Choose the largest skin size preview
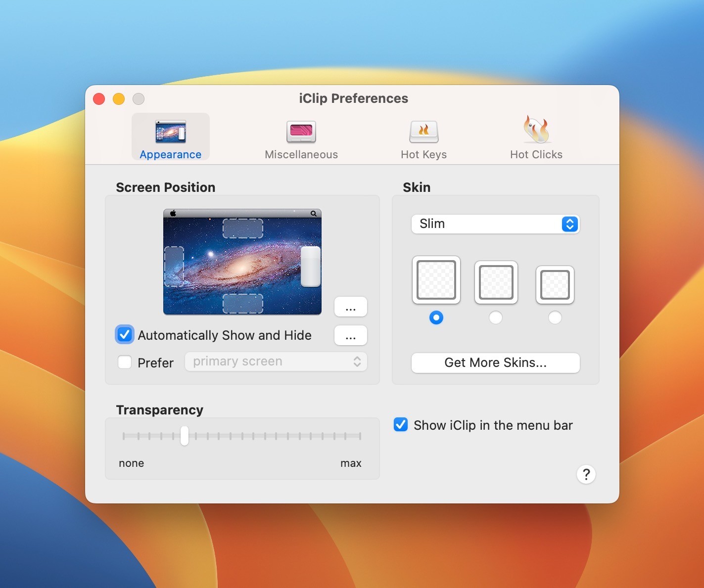 [x=436, y=280]
